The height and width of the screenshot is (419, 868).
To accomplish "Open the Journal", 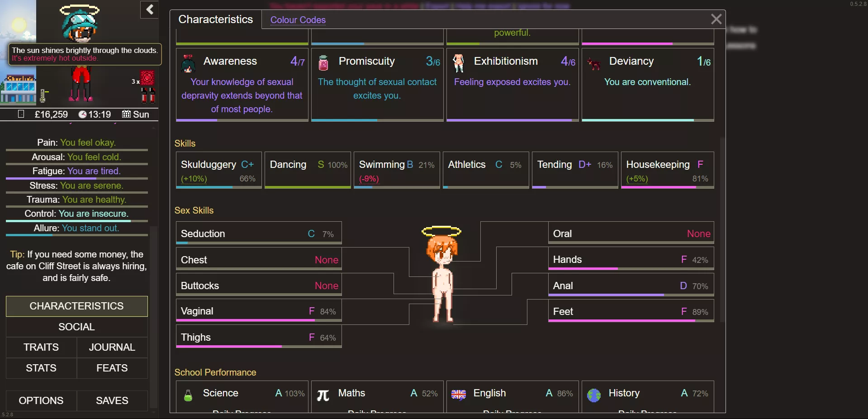I will coord(112,347).
